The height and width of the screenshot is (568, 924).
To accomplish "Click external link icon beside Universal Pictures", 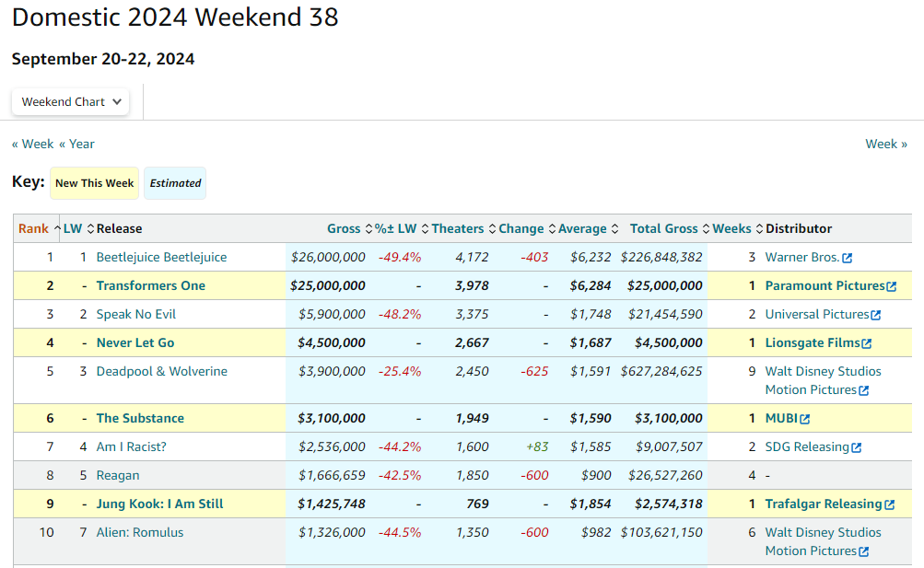I will [x=876, y=315].
